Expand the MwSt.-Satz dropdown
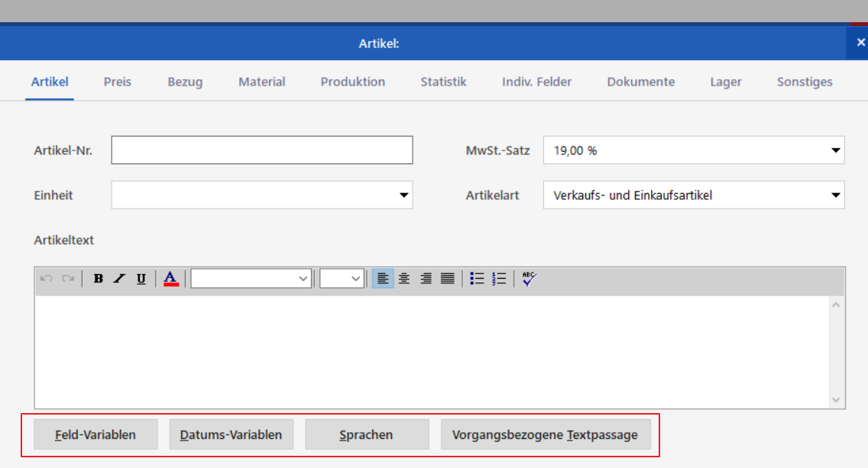The image size is (868, 468). (x=835, y=150)
